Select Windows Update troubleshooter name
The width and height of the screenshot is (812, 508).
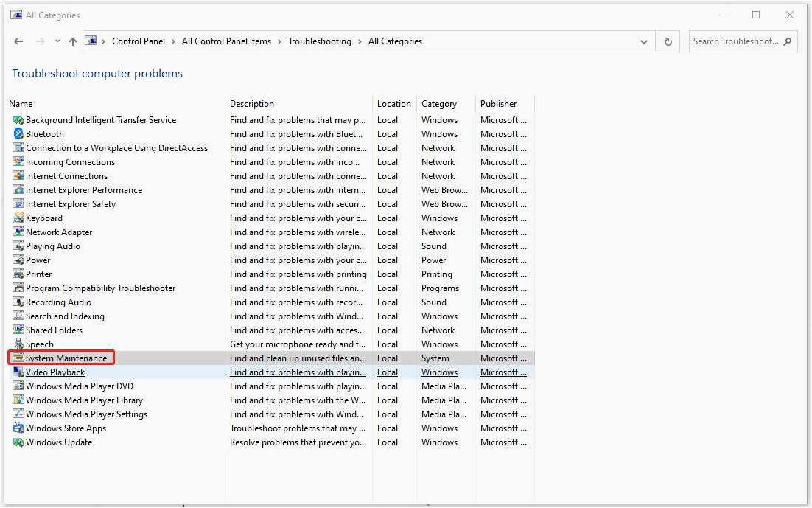click(59, 442)
